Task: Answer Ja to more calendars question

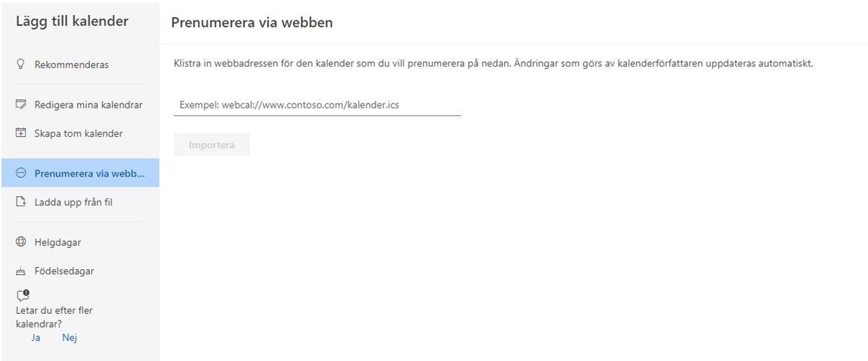Action: pos(35,337)
